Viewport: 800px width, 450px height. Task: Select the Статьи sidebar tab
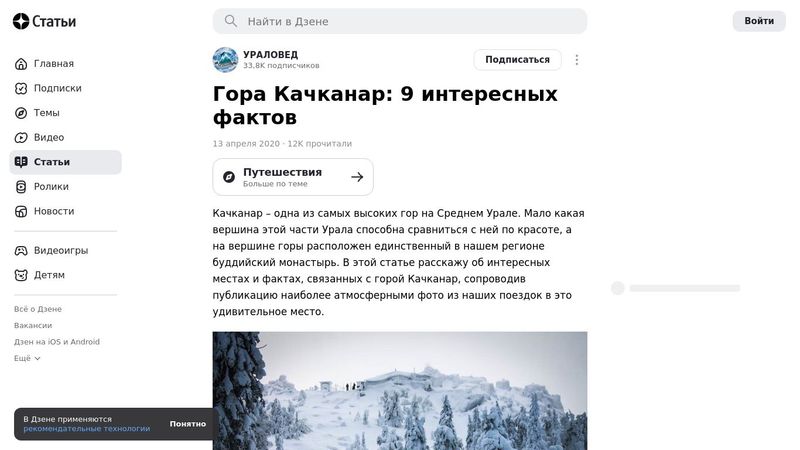coord(65,162)
